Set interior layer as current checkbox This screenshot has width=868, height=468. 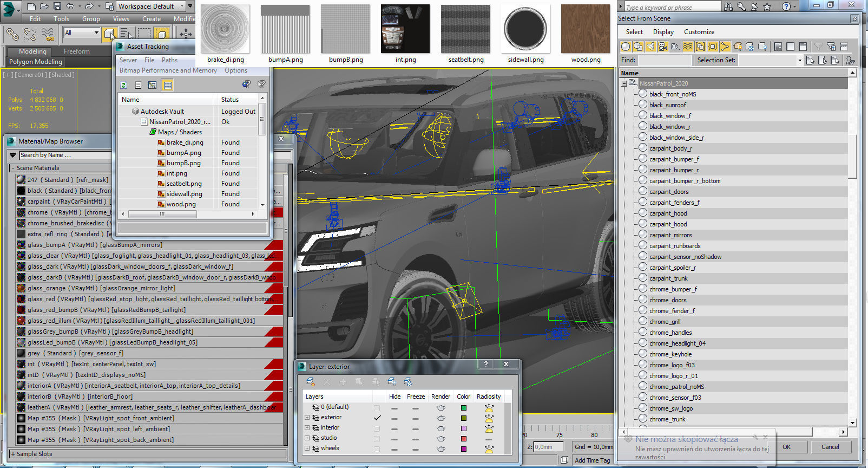click(x=377, y=428)
